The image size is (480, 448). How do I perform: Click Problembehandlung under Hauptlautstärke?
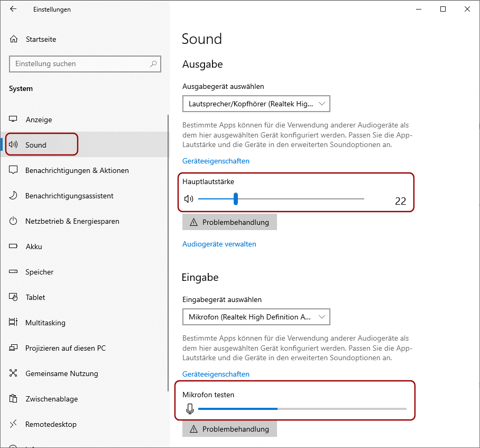tap(229, 222)
